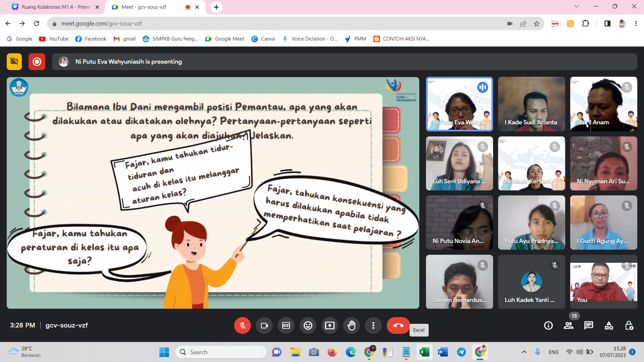
Task: Open the Canva bookmark
Action: point(263,39)
